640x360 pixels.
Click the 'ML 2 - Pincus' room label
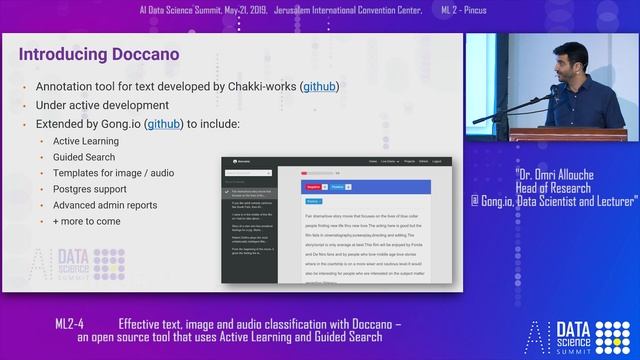(464, 10)
